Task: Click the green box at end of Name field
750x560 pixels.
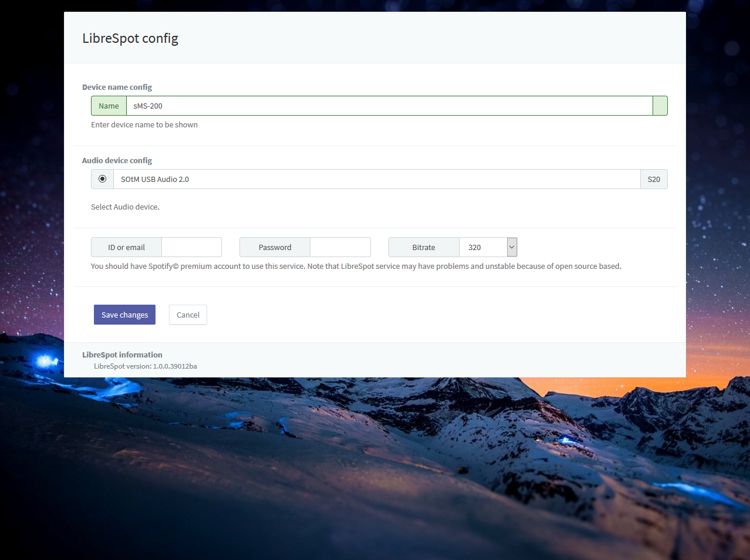Action: click(x=660, y=106)
